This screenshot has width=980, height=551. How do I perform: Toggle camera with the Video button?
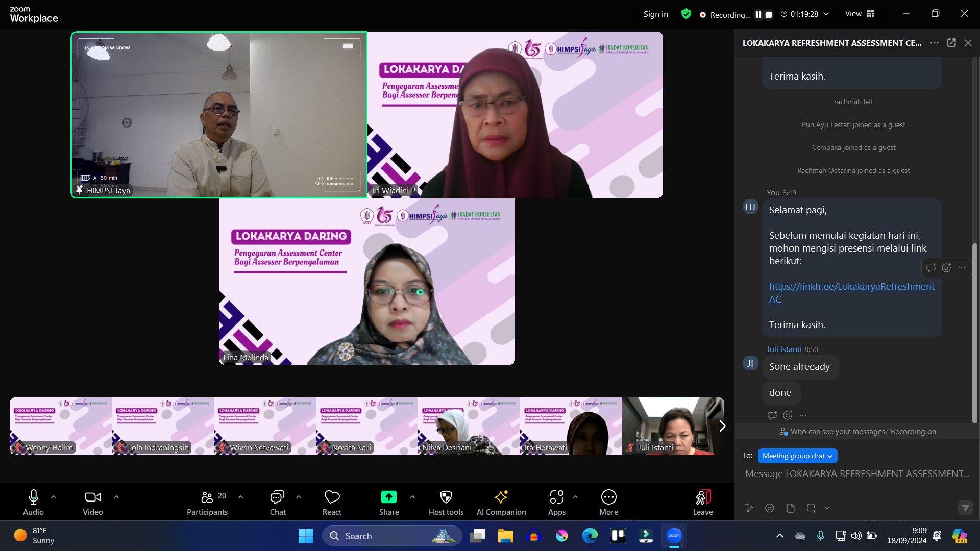tap(92, 497)
